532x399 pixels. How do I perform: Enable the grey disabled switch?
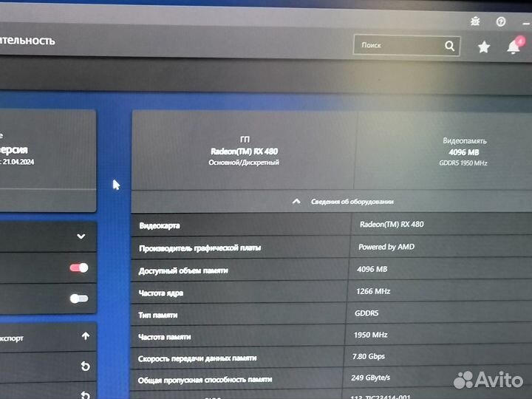coord(79,299)
